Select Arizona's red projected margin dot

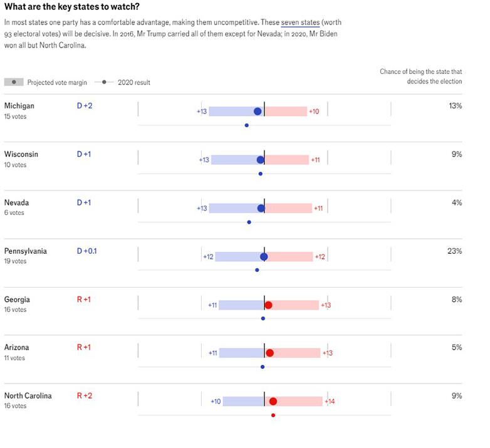coord(270,353)
